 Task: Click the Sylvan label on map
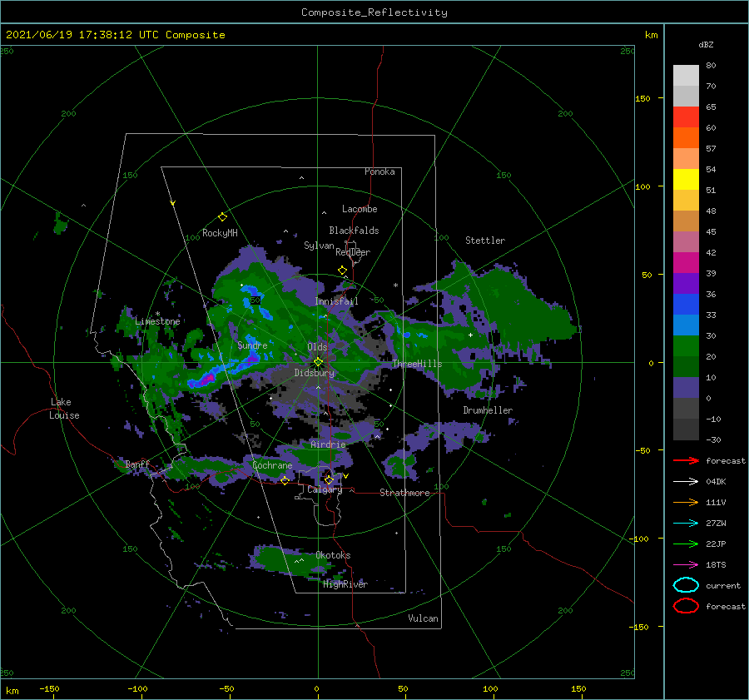pyautogui.click(x=319, y=246)
